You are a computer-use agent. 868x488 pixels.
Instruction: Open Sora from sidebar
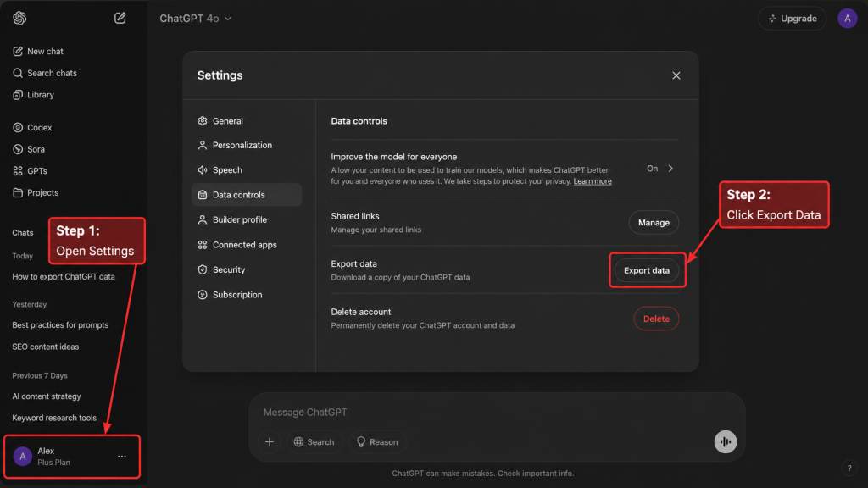coord(29,149)
